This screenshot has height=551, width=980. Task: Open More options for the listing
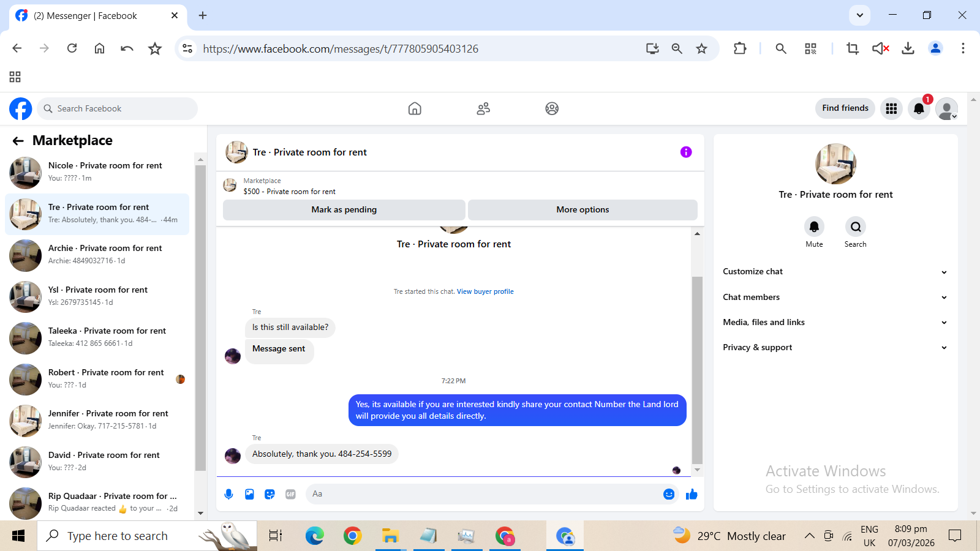tap(582, 210)
